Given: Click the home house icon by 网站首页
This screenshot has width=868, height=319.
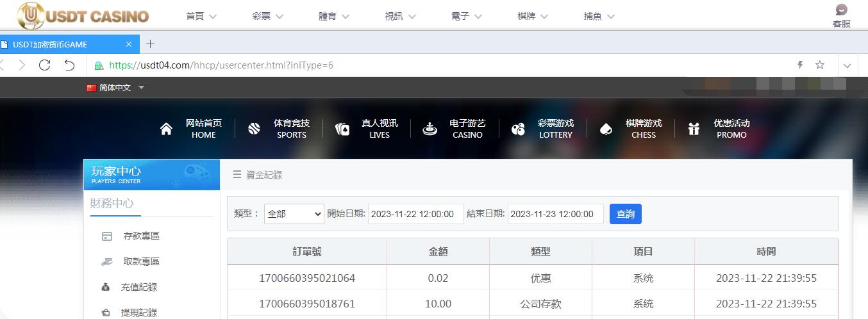Looking at the screenshot, I should pyautogui.click(x=166, y=129).
